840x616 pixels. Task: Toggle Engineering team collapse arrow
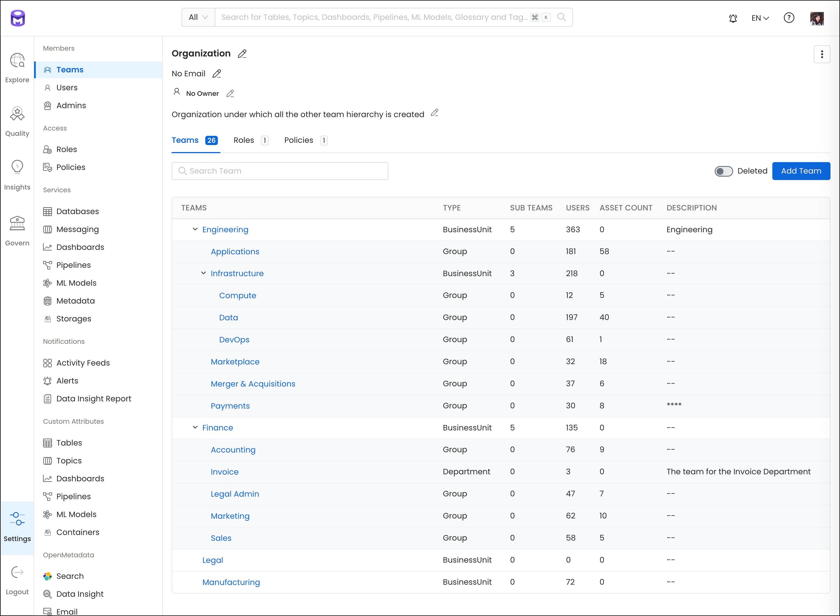(x=195, y=229)
